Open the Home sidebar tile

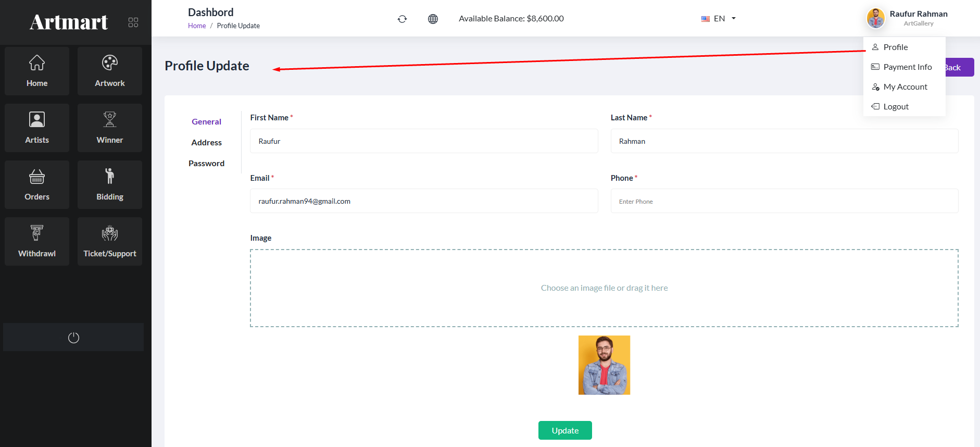point(37,71)
